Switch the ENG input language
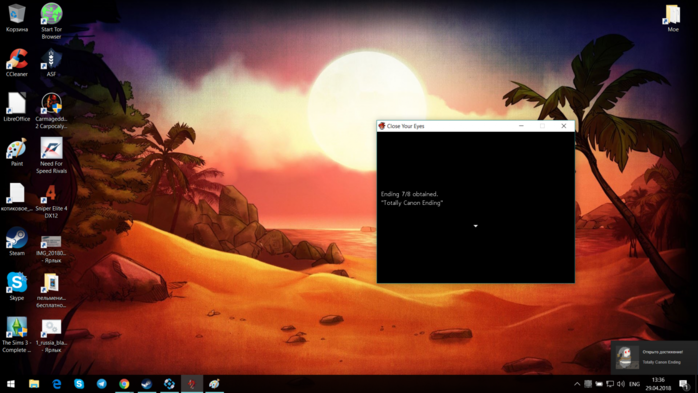Screen dimensions: 698x393 635,384
